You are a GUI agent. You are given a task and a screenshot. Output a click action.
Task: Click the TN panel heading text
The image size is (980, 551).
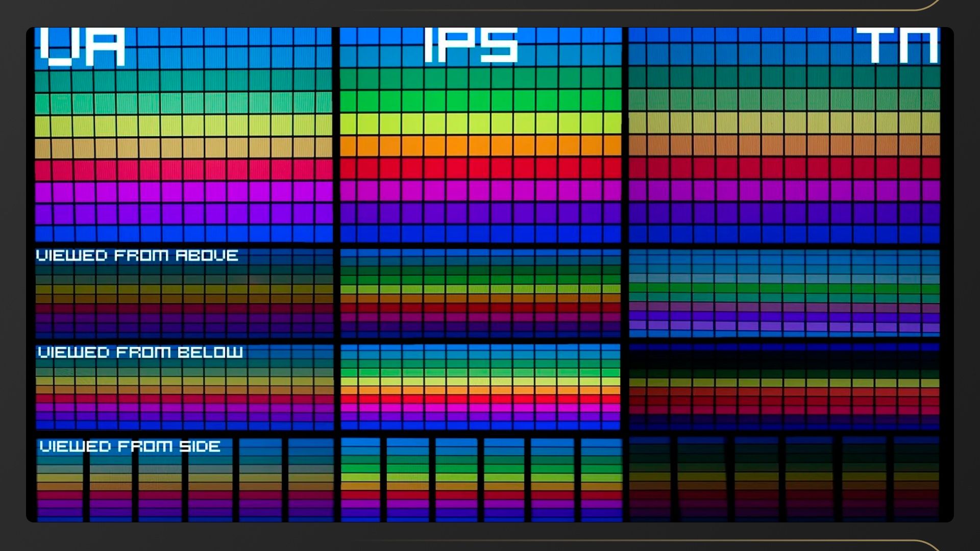point(897,46)
